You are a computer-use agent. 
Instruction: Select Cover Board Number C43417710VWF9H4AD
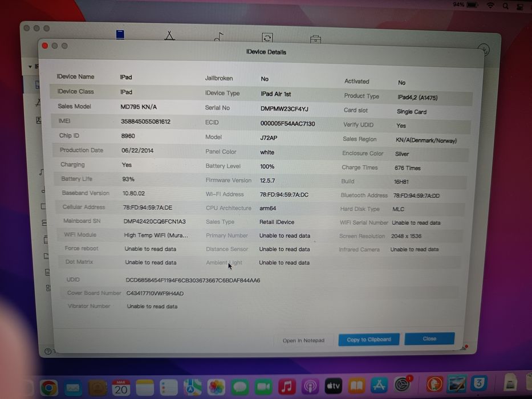(155, 294)
